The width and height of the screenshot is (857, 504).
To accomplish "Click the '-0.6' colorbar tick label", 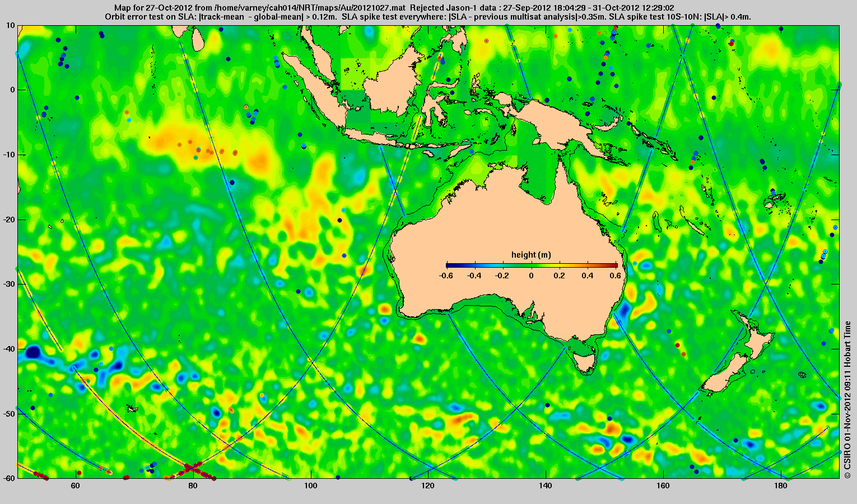I will (446, 276).
